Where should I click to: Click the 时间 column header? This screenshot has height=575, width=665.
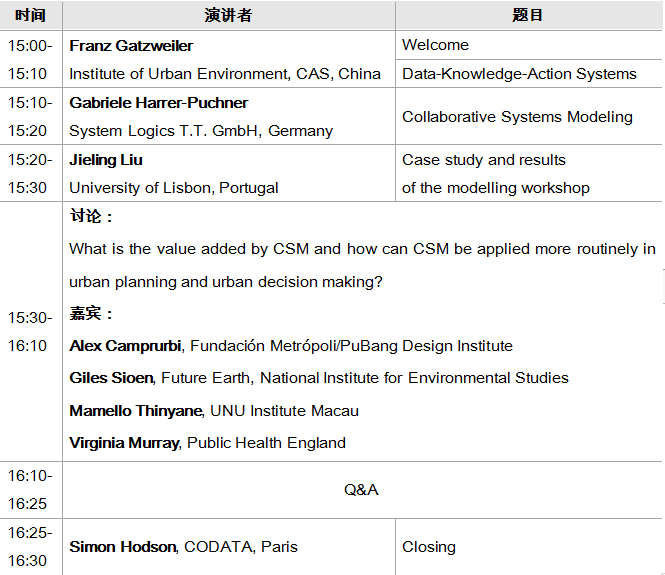31,15
